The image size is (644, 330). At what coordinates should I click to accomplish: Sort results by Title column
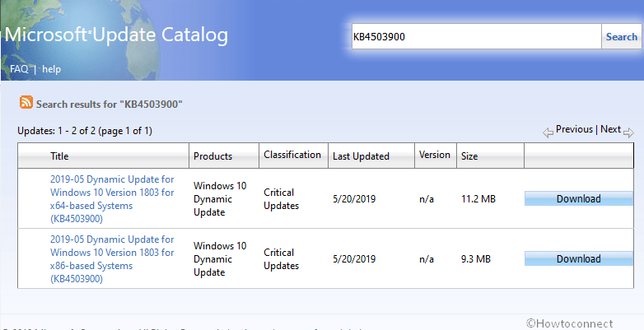point(59,156)
